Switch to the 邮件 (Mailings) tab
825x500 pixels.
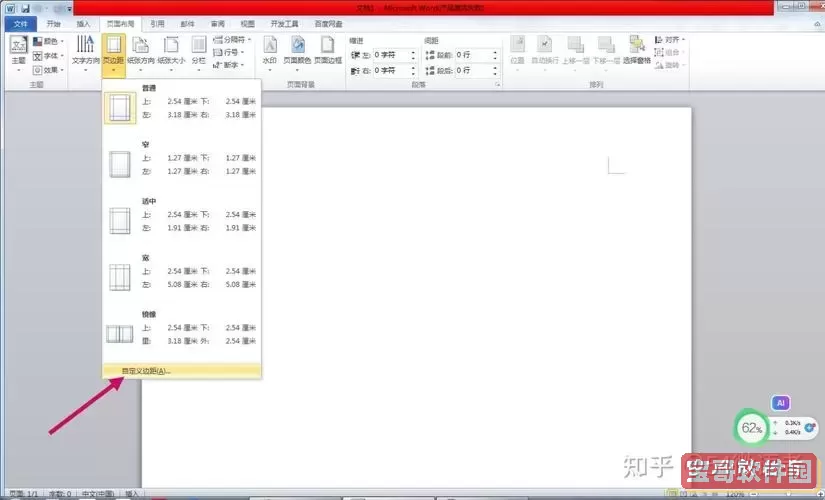187,24
